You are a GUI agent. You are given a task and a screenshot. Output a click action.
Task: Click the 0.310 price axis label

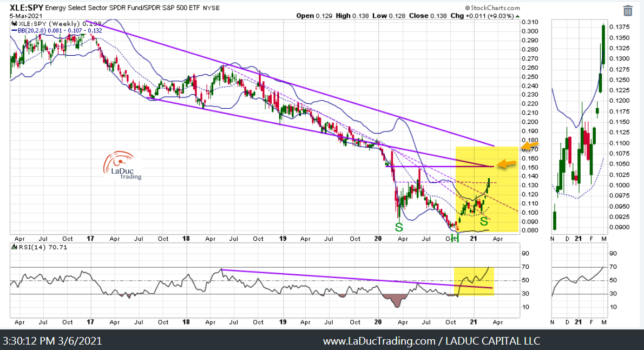(x=530, y=22)
